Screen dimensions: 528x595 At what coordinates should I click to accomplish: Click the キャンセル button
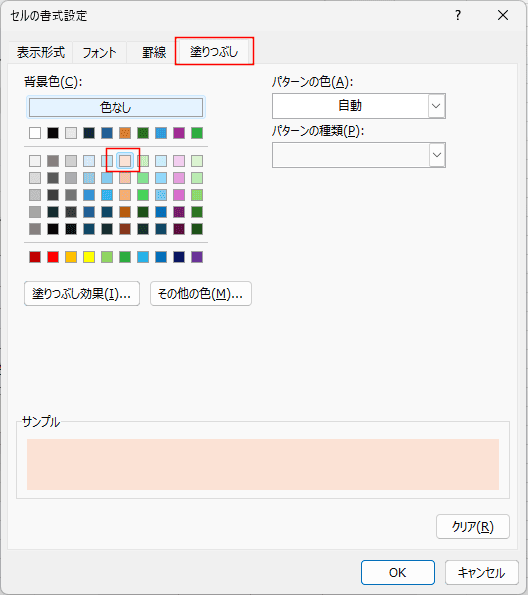coord(482,572)
